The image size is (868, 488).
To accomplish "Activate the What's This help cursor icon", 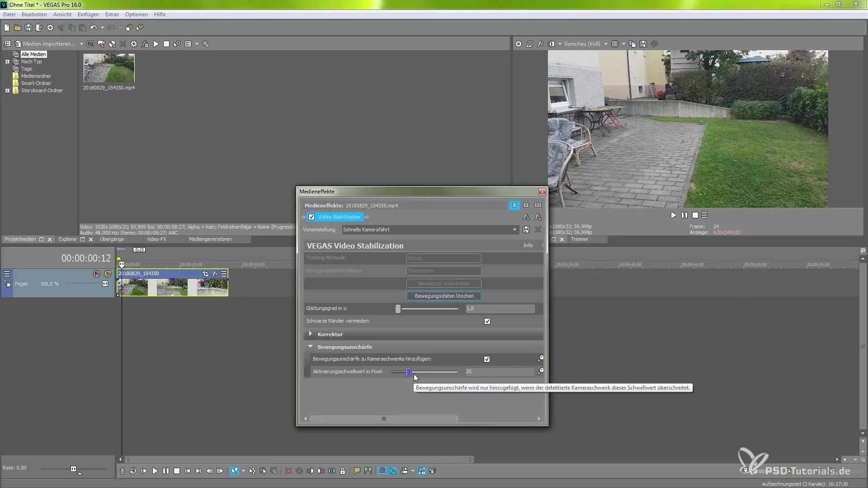I will click(140, 28).
